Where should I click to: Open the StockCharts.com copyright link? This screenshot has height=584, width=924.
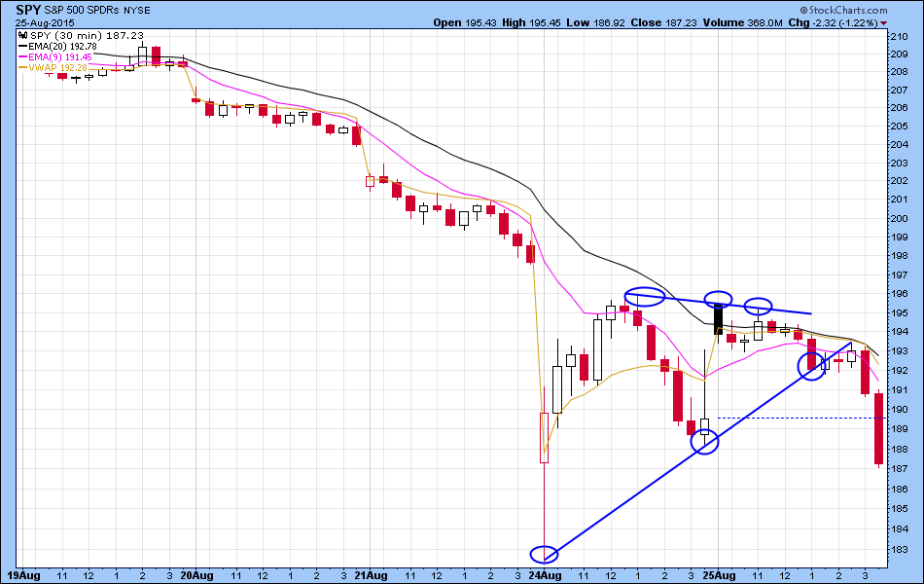tap(843, 10)
